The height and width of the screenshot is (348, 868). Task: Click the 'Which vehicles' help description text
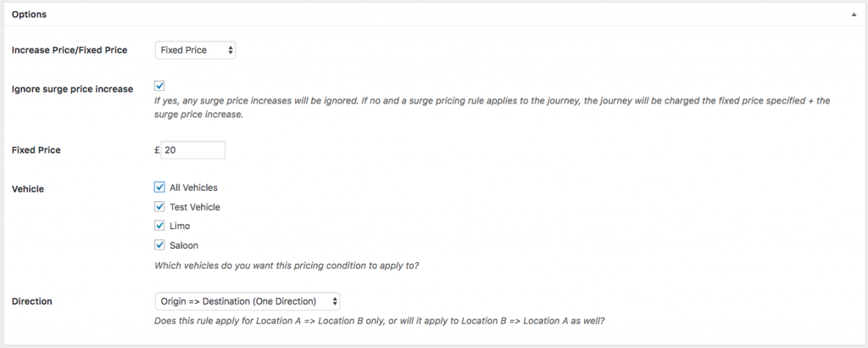tap(287, 265)
